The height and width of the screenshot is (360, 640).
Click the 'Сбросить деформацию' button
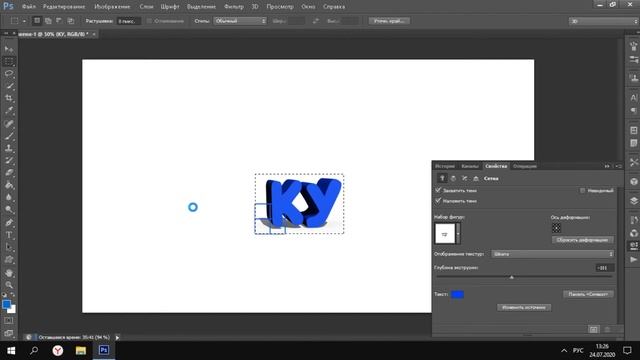[x=582, y=240]
